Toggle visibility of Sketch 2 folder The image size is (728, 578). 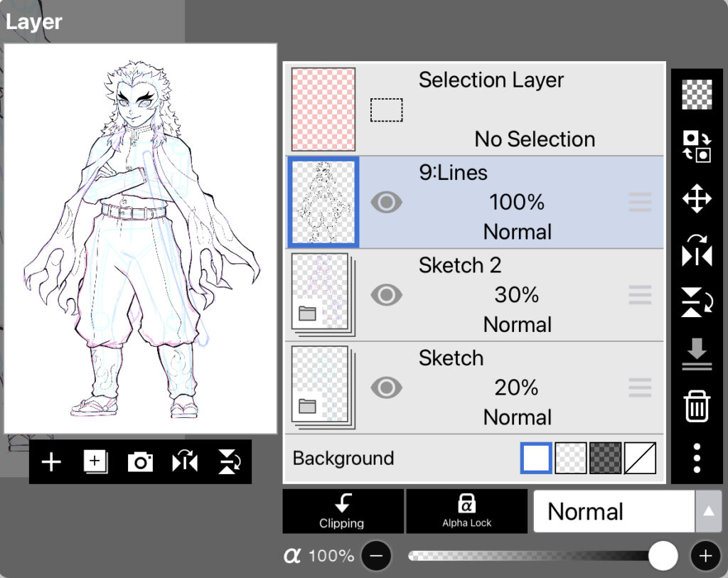click(387, 295)
